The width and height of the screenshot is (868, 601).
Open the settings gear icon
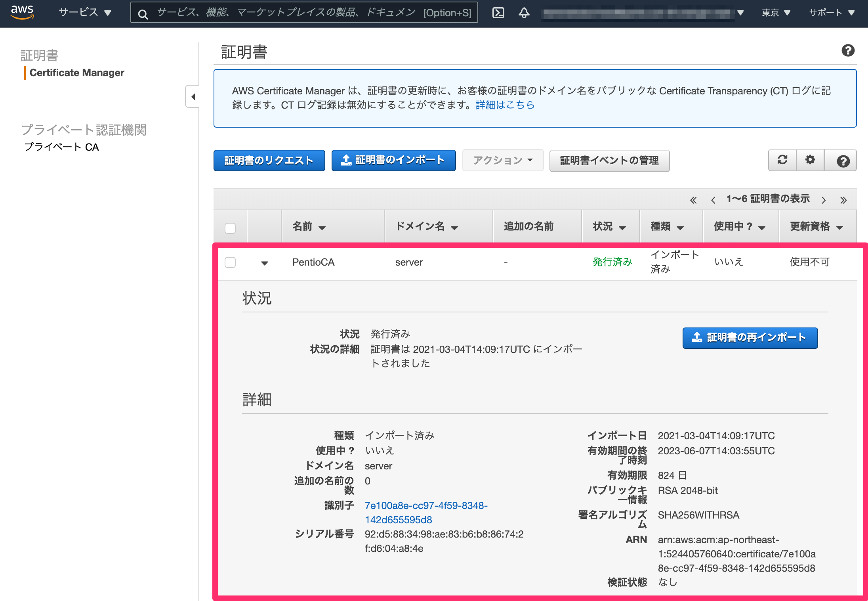(810, 160)
